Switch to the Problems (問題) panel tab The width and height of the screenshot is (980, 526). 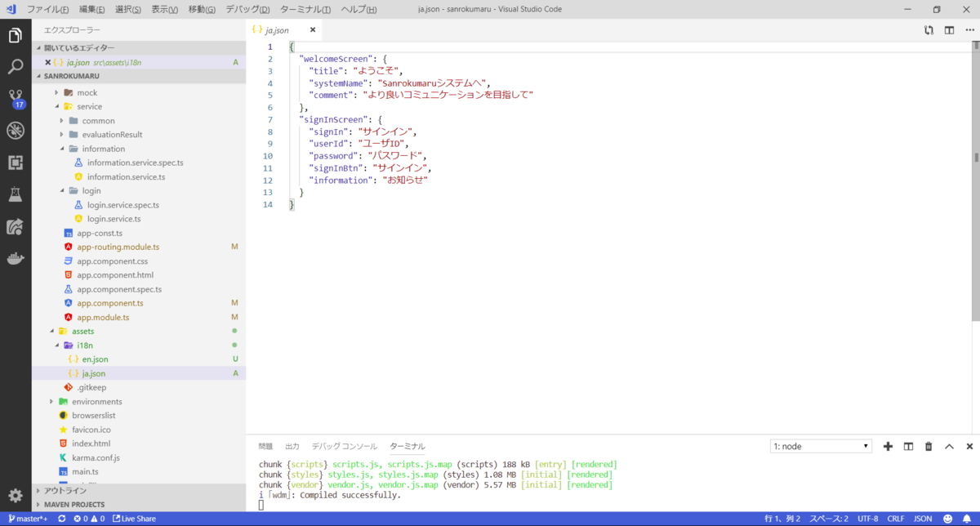pos(266,446)
